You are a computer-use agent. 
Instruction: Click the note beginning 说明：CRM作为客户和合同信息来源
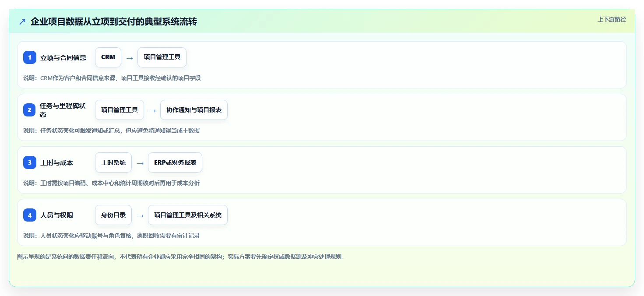(x=112, y=78)
